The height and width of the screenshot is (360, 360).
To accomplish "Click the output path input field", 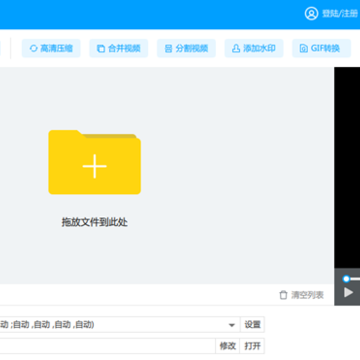I will click(107, 346).
